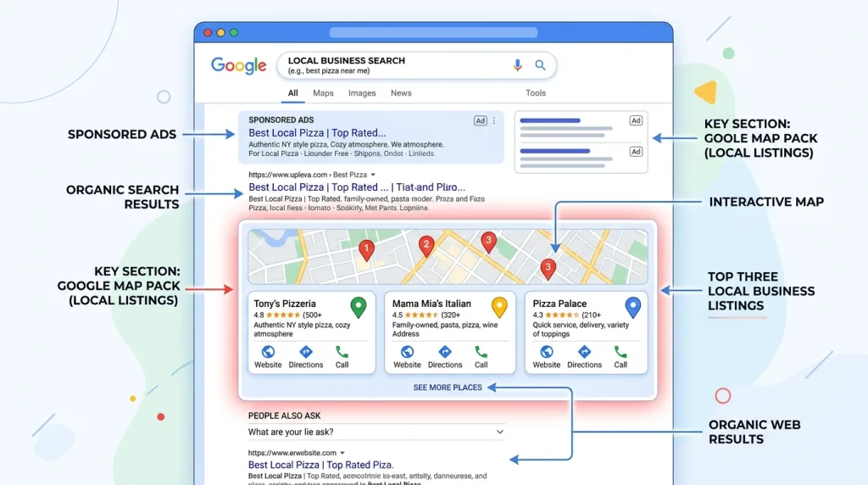Click the Mama Mia's Italian listing title
The height and width of the screenshot is (485, 868).
coord(431,304)
